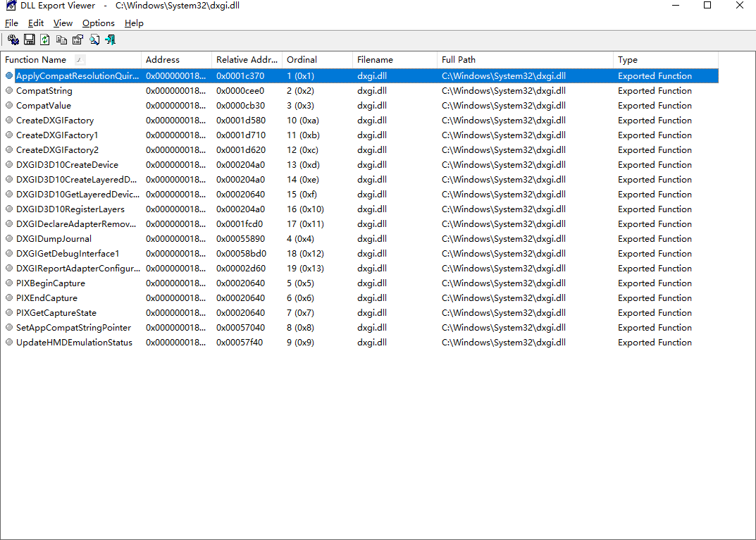756x540 pixels.
Task: Click the bullet icon beside CompatValue
Action: pyautogui.click(x=9, y=105)
